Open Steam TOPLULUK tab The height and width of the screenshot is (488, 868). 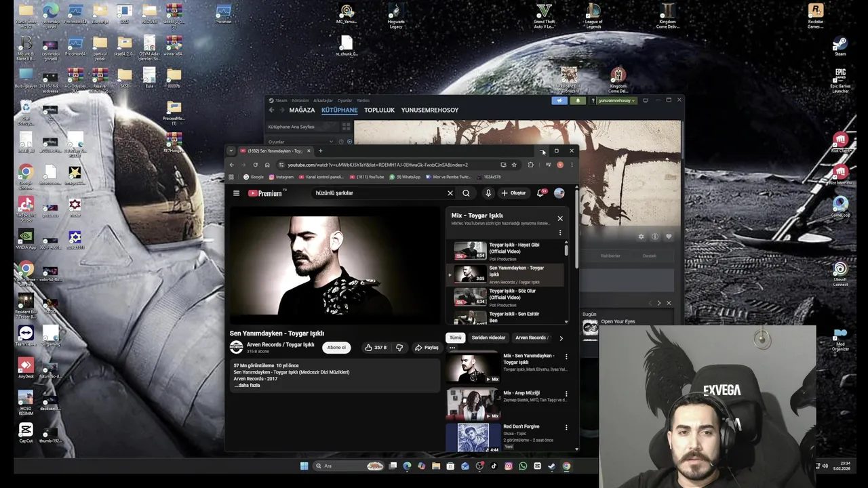(x=379, y=110)
